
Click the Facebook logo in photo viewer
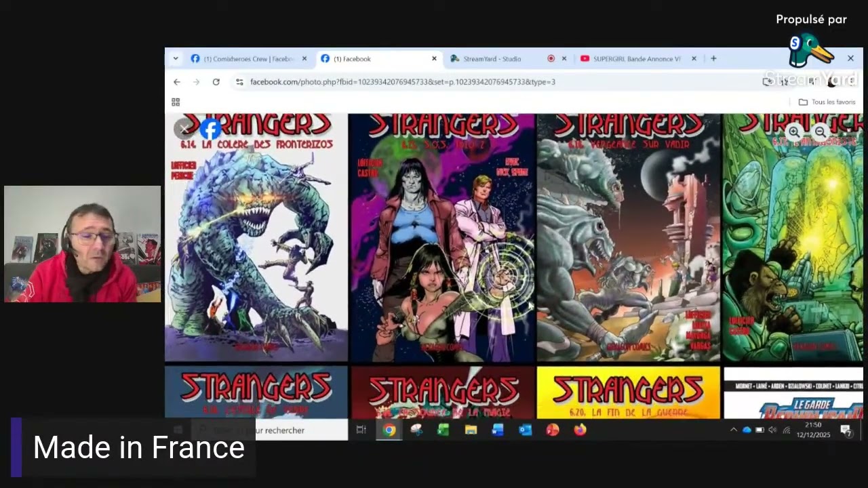[x=210, y=129]
